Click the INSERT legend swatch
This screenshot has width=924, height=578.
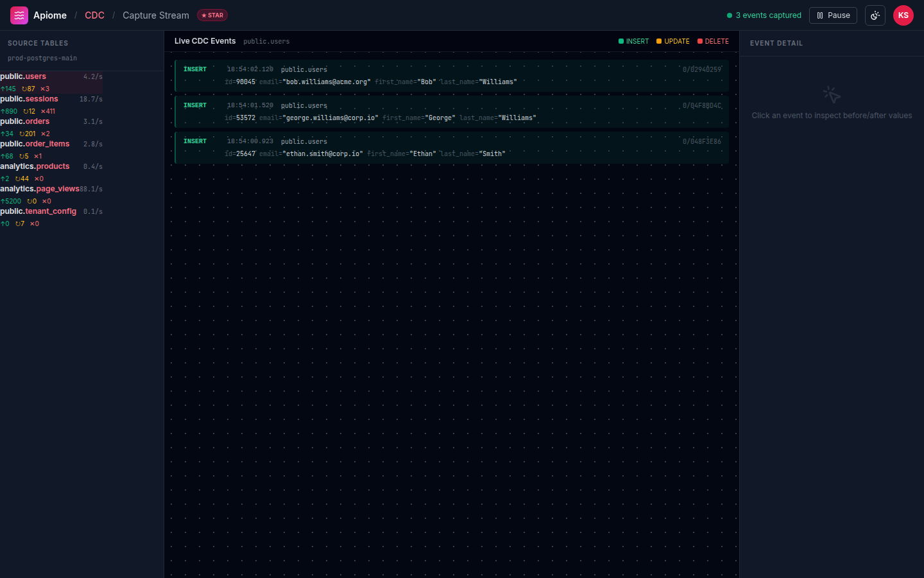pyautogui.click(x=621, y=41)
